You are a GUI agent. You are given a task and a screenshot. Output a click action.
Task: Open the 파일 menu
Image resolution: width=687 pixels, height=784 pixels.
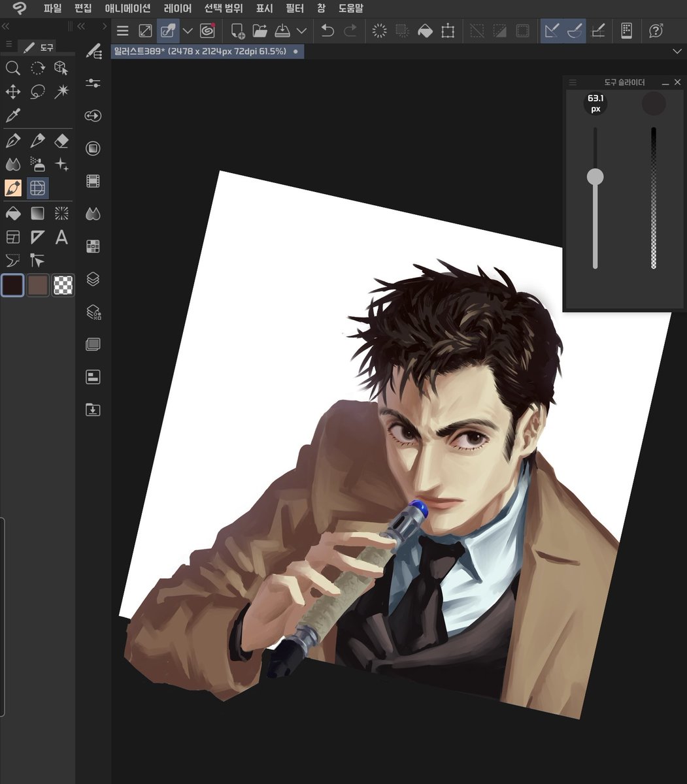coord(52,8)
